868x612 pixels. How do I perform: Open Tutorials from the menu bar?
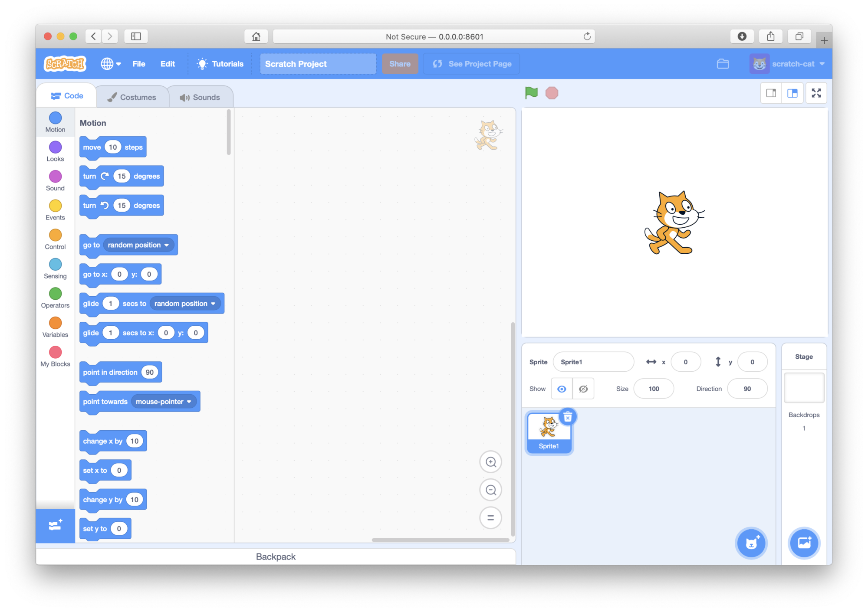point(220,64)
